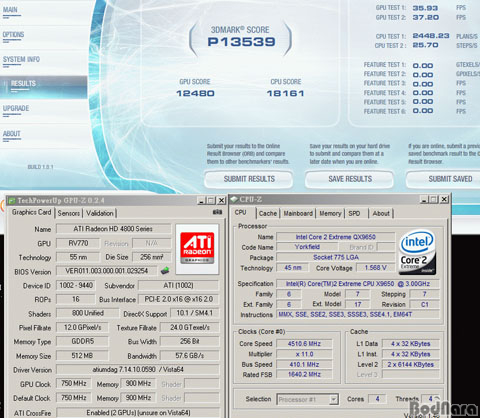The image size is (480, 418).
Task: Switch to the Cache tab in CPU-Z
Action: coord(268,214)
